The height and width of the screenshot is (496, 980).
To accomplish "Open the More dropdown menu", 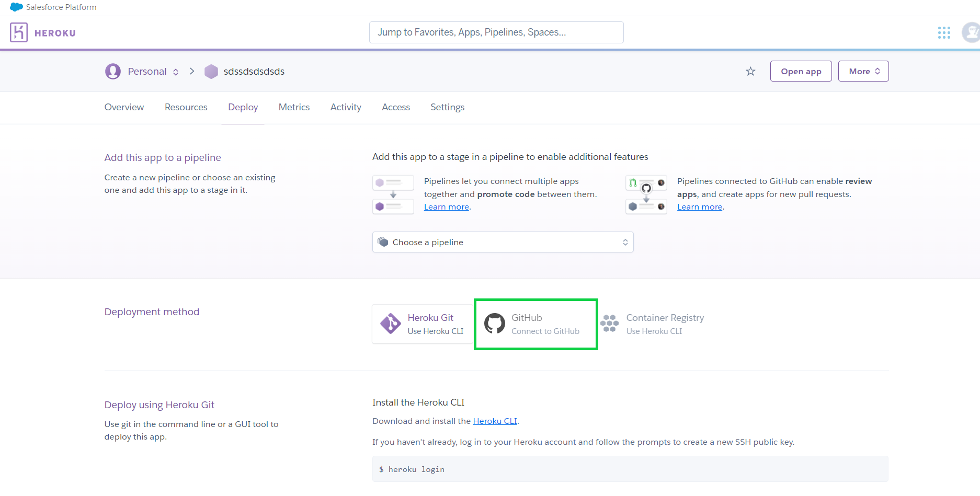I will (863, 71).
